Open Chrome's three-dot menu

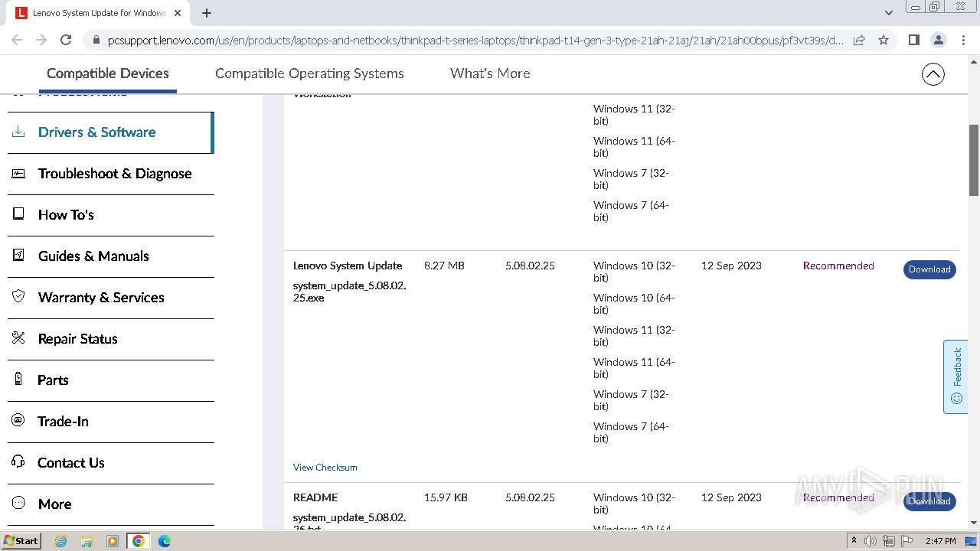coord(963,40)
